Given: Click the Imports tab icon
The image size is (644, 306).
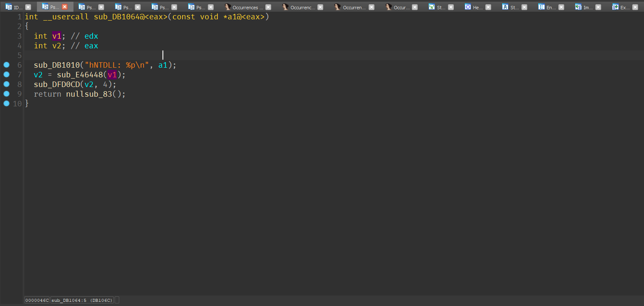Looking at the screenshot, I should click(x=579, y=7).
